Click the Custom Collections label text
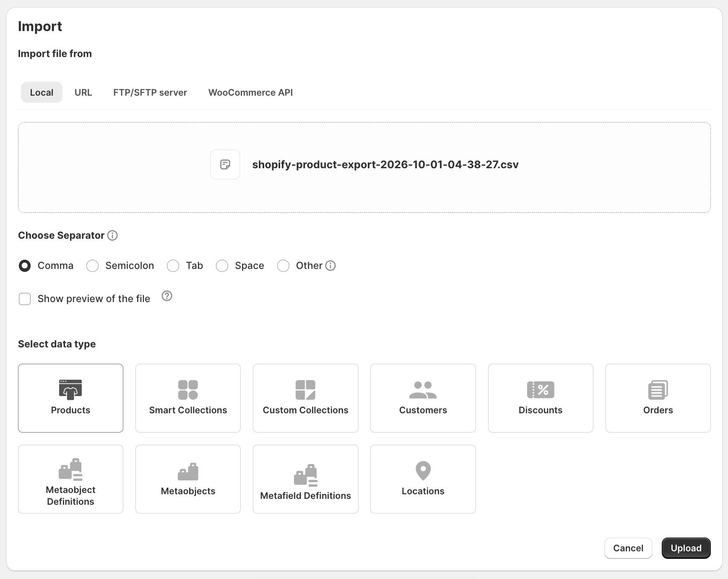728x579 pixels. tap(305, 410)
